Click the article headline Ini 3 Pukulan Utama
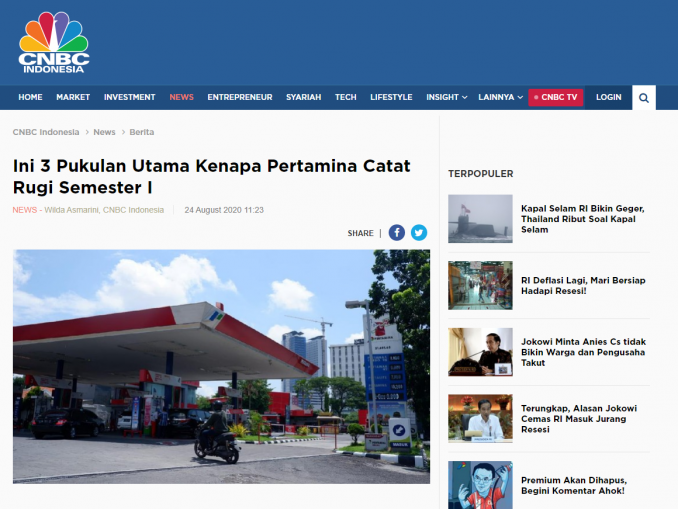 coord(211,176)
